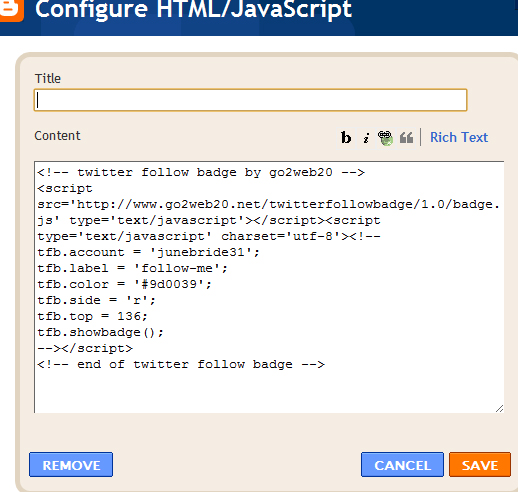Click the line "tfb.color = '#9d0039';"
The width and height of the screenshot is (518, 492).
coord(124,284)
